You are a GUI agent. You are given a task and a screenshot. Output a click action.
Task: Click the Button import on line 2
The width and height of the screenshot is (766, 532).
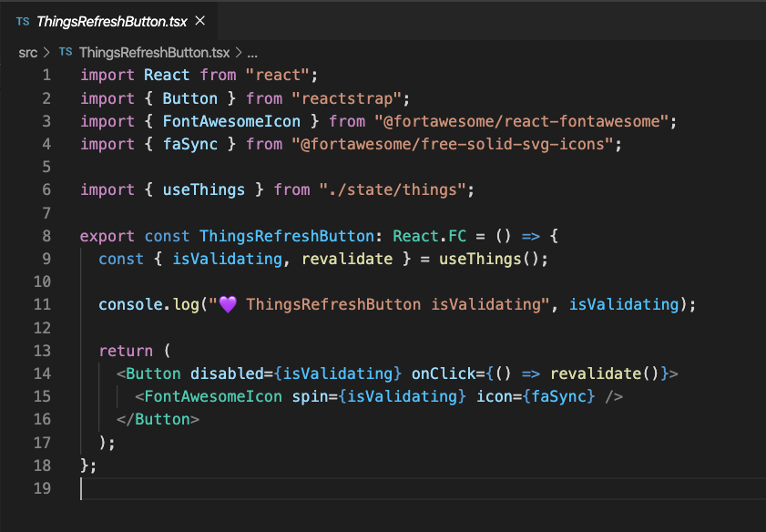[190, 97]
